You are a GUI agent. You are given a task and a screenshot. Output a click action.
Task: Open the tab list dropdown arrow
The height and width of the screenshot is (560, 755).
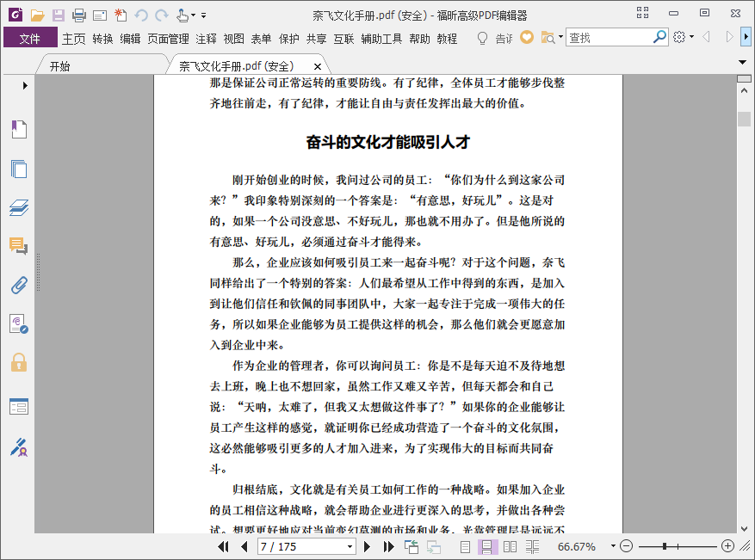[742, 62]
